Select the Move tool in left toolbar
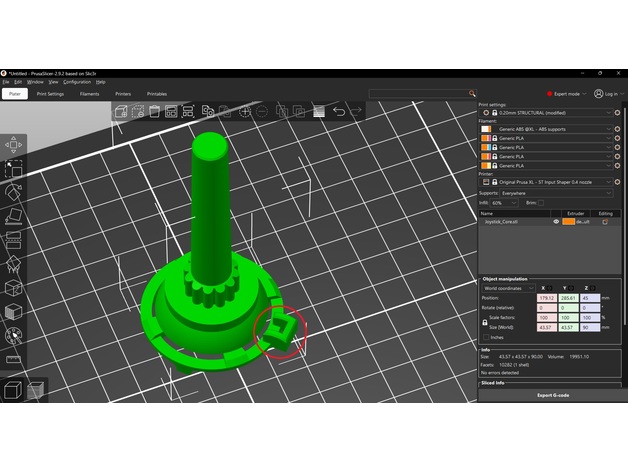Screen dimensions: 628x472 14,145
